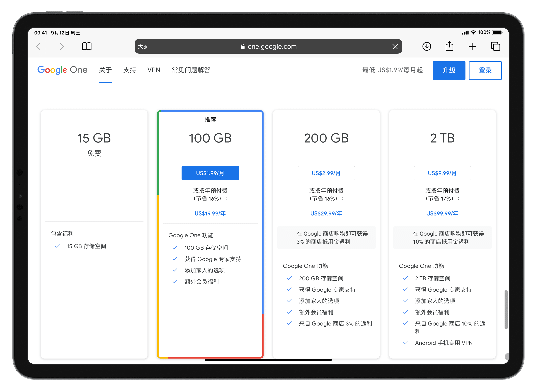
Task: Click the 10% 的商店抵用金返利 banner
Action: tap(442, 238)
